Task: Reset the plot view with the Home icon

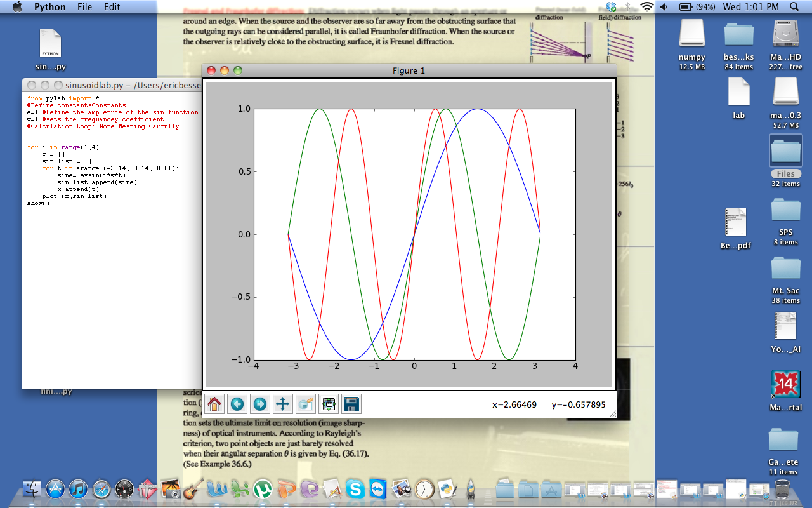Action: (215, 404)
